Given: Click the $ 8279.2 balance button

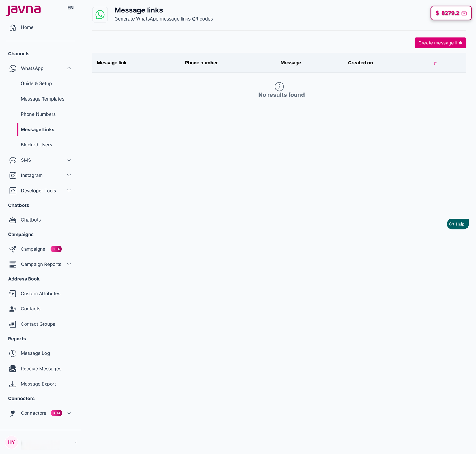Looking at the screenshot, I should point(451,13).
